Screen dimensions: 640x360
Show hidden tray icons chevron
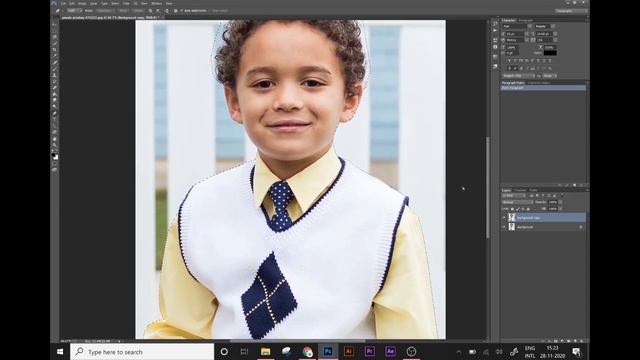pyautogui.click(x=458, y=351)
